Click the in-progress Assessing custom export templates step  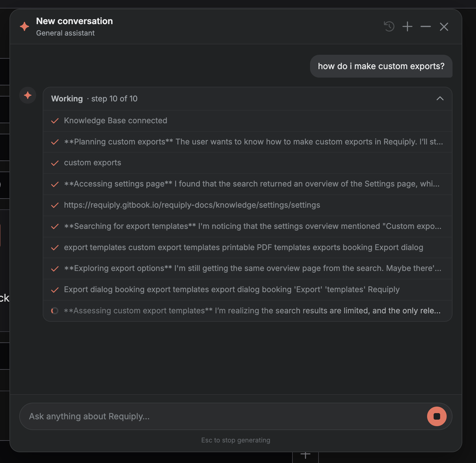[x=248, y=311]
